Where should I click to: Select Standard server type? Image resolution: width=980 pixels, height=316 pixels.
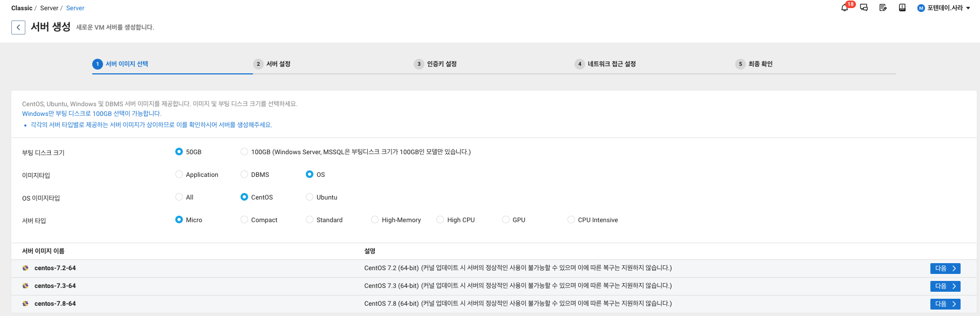point(310,219)
